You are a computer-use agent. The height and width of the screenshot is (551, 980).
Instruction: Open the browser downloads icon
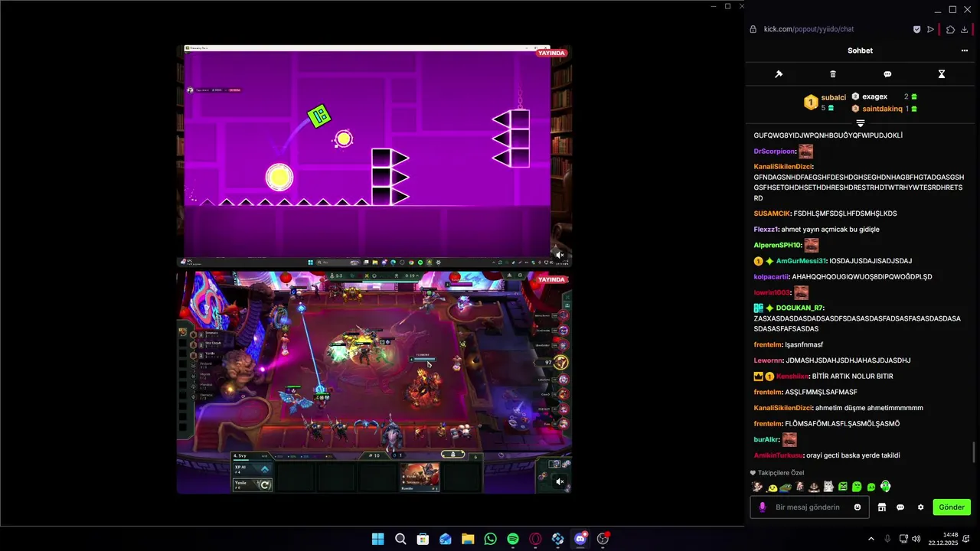click(965, 29)
